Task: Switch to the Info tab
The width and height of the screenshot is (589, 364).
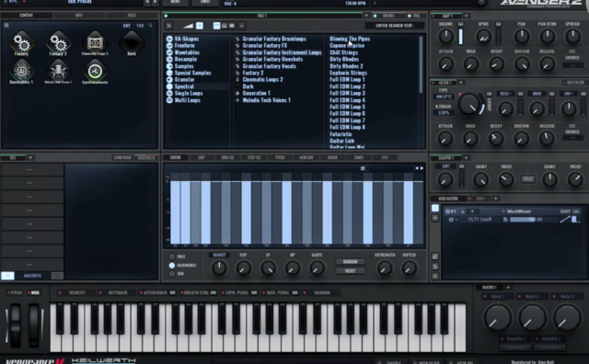Action: [79, 16]
